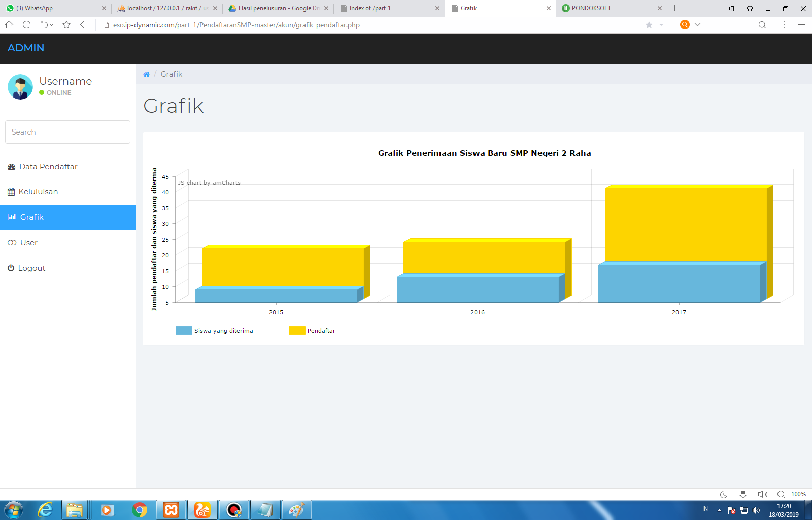Open the three-dot browser options menu

[x=784, y=25]
